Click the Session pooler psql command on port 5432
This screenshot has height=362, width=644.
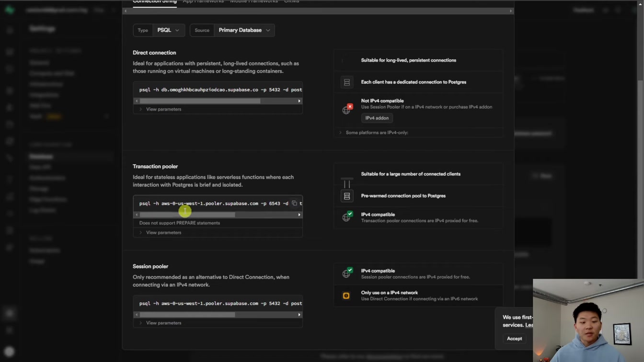[220, 304]
